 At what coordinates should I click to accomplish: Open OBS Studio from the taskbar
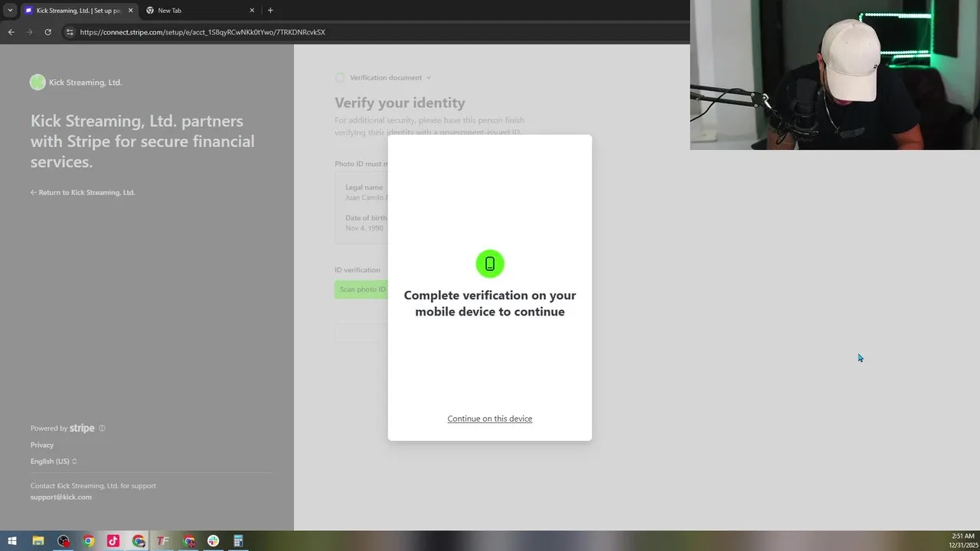pyautogui.click(x=64, y=541)
